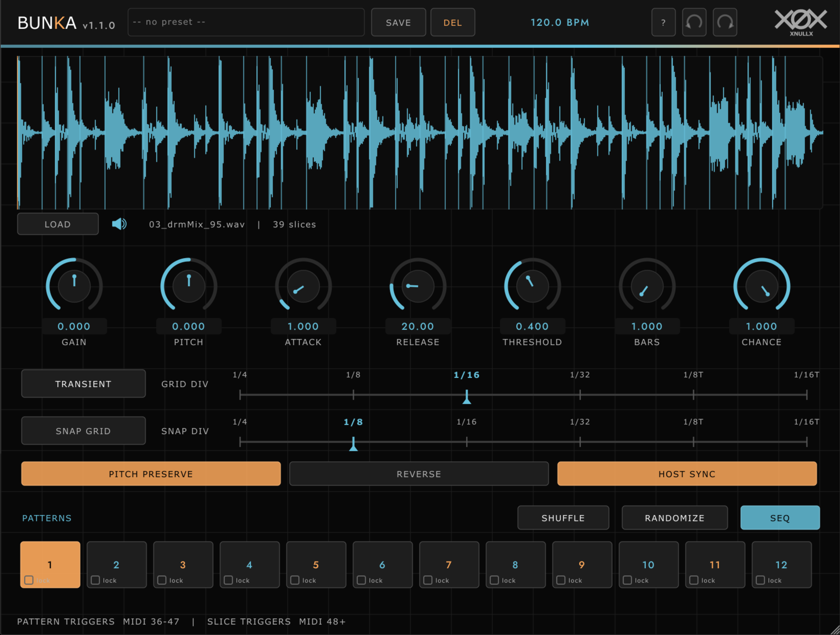Lock pattern 10 via its checkbox
Screen dimensions: 840x635
627,580
